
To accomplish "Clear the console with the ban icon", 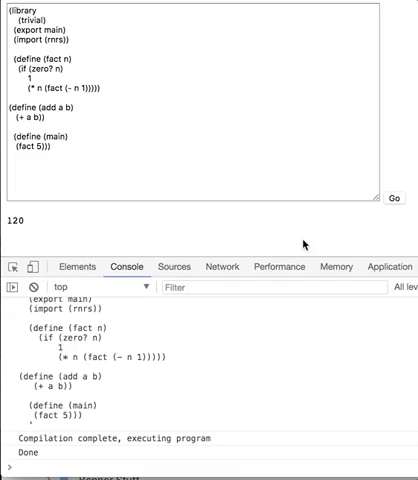I will [x=34, y=287].
